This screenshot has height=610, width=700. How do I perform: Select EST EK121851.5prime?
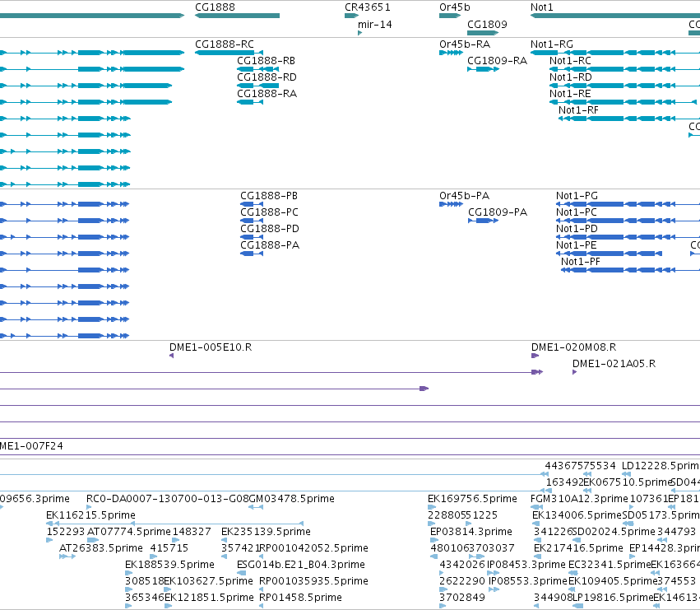pos(209,598)
